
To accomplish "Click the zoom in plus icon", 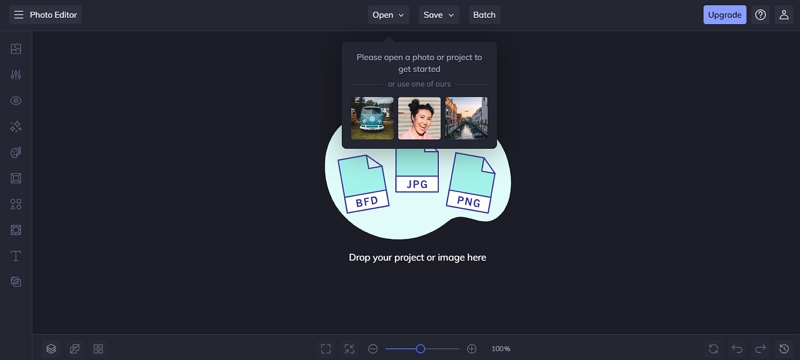I will click(x=472, y=349).
